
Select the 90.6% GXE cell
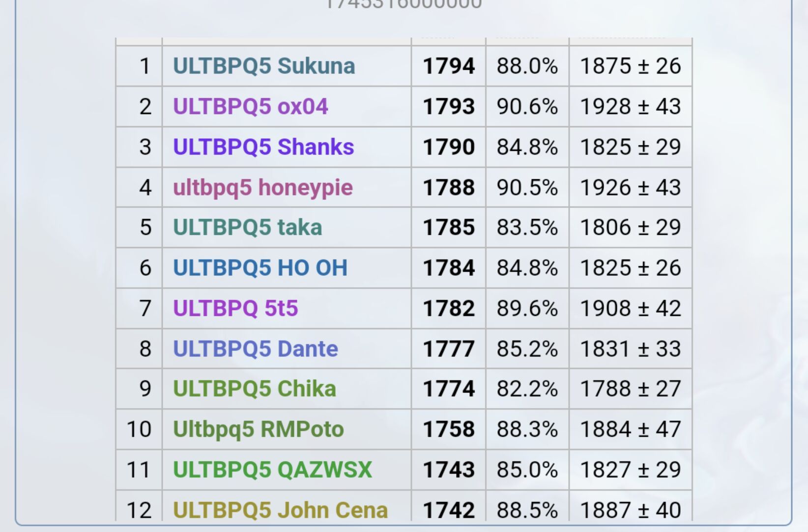coord(527,107)
